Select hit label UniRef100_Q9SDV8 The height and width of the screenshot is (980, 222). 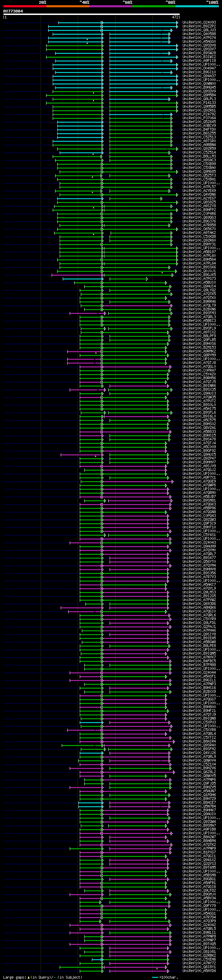(x=199, y=45)
